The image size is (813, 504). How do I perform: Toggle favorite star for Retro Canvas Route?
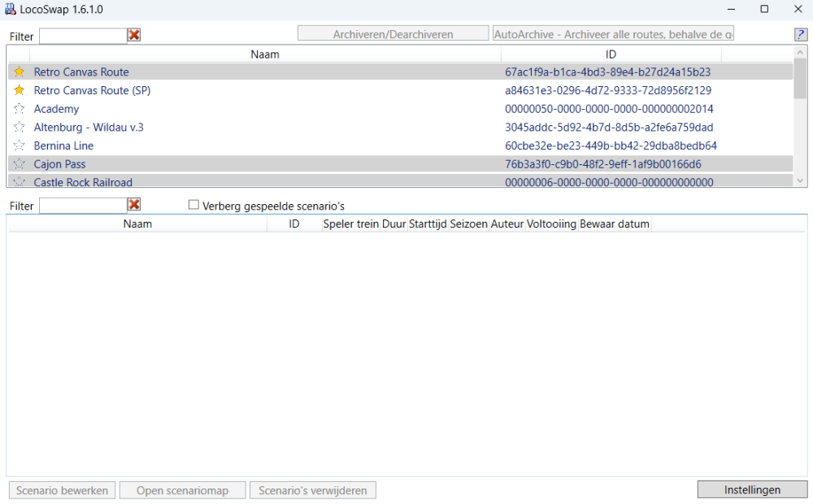(x=20, y=72)
